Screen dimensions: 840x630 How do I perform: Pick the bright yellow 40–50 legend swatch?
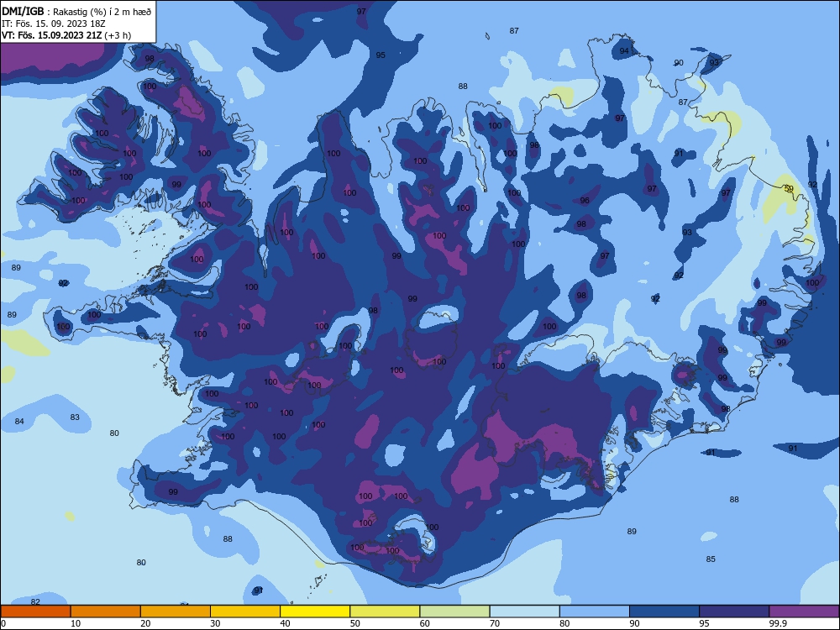click(315, 612)
